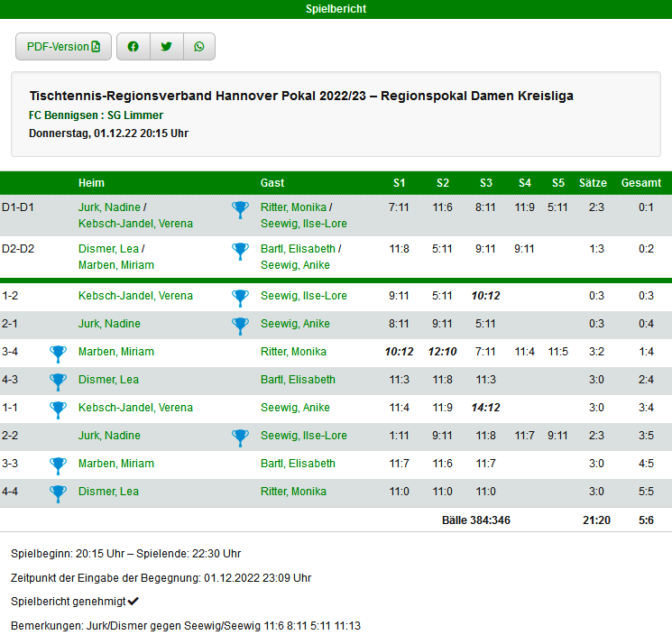Click the Spielbericht title bar
Viewport: 672px width, 635px height.
(336, 9)
